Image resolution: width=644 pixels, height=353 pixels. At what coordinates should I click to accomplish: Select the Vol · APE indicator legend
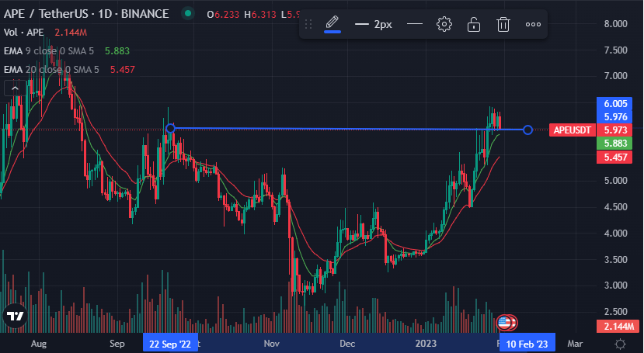(x=24, y=32)
